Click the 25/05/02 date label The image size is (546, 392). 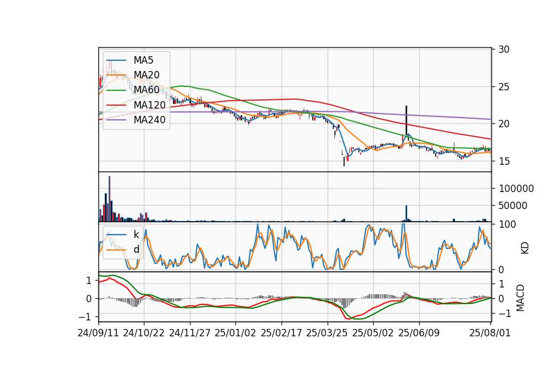373,333
